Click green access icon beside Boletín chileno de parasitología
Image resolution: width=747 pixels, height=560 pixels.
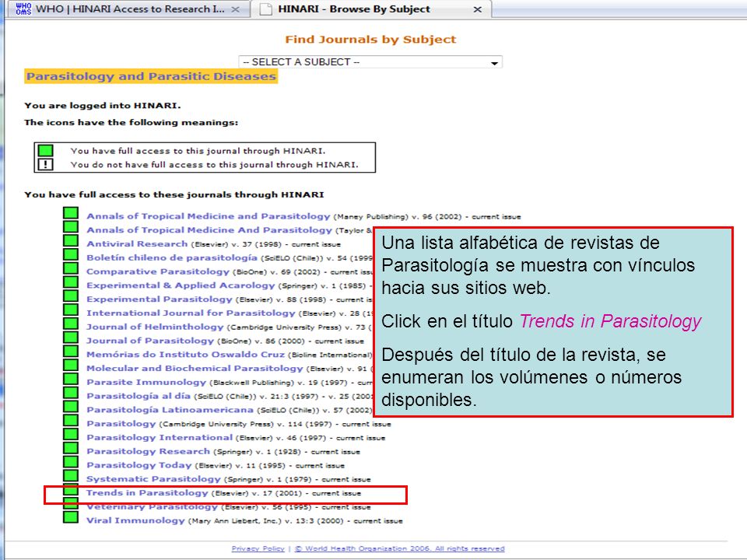click(x=71, y=254)
